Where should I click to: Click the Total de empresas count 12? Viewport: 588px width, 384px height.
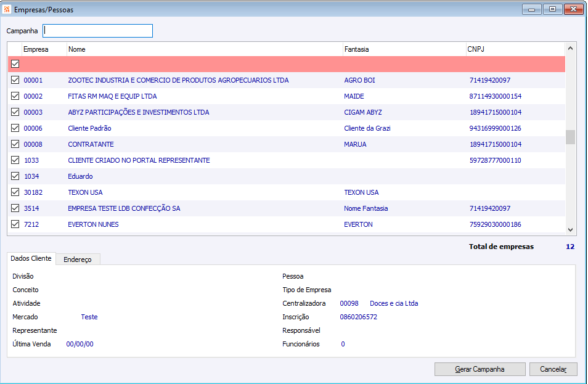pyautogui.click(x=570, y=247)
